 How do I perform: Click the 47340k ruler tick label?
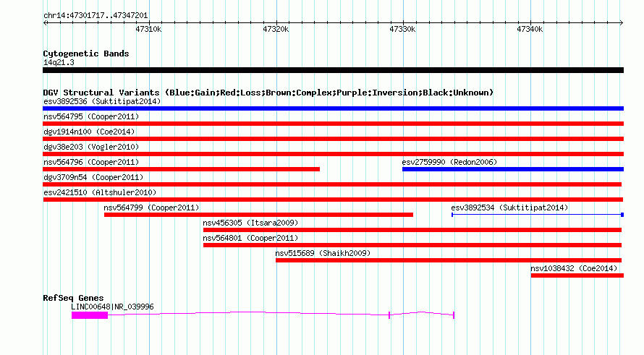(x=530, y=29)
